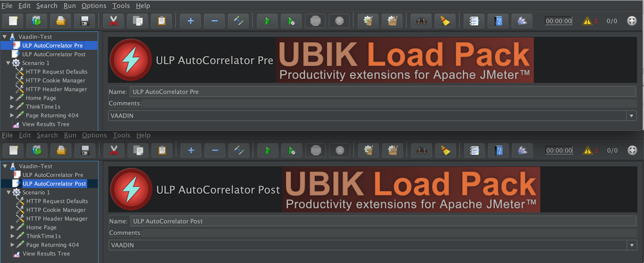Open the Run menu in the bottom menu bar
Image resolution: width=644 pixels, height=263 pixels.
point(70,135)
